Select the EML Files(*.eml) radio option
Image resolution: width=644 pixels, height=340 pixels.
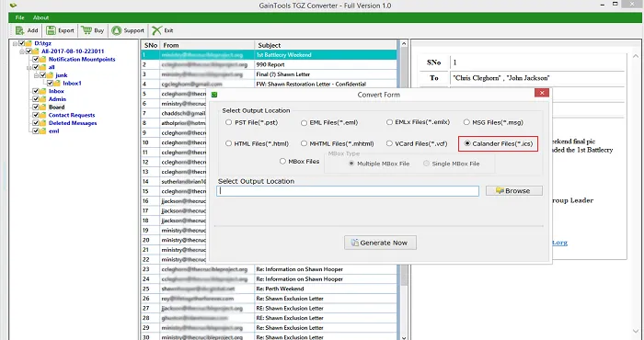pos(304,122)
